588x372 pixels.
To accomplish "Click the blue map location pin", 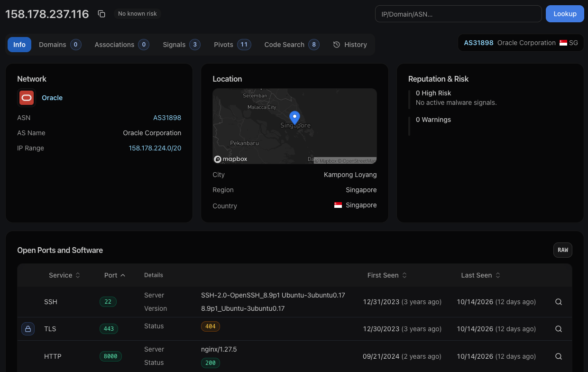I will pyautogui.click(x=294, y=118).
